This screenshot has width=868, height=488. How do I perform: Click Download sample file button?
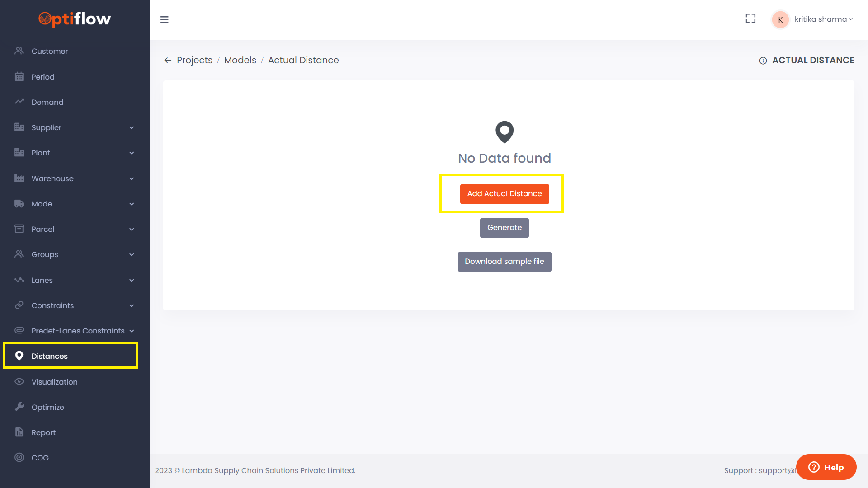(x=505, y=262)
